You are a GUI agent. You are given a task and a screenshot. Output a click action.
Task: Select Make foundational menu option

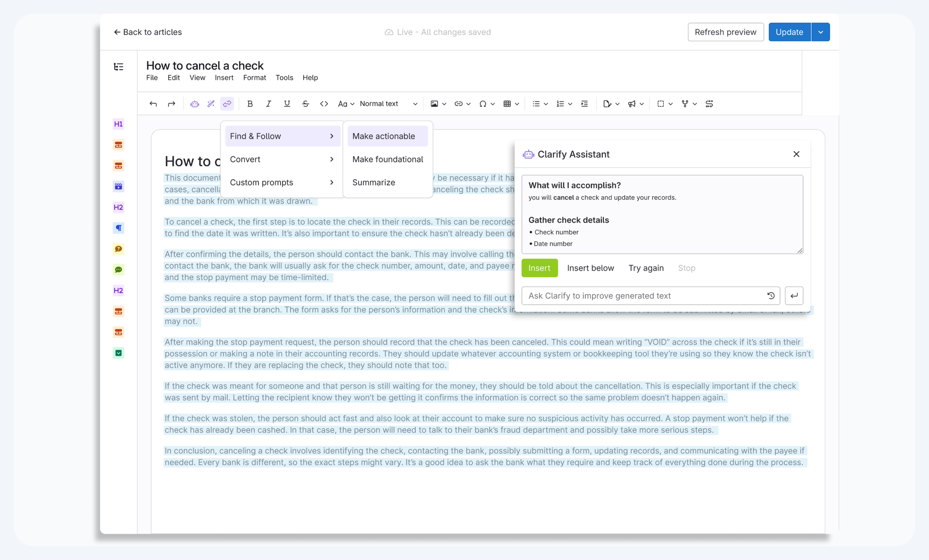click(388, 159)
